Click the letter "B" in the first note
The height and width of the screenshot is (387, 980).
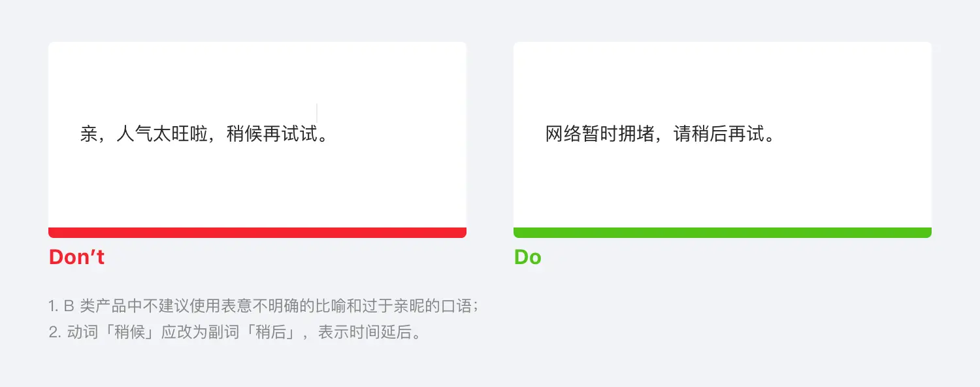(69, 306)
